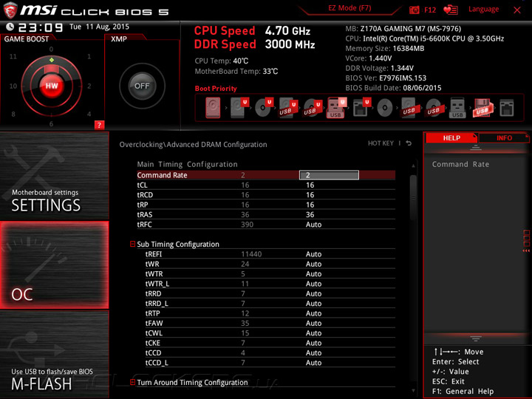
Task: Select the non-UEFI USB hard disk boot icon
Action: (409, 108)
